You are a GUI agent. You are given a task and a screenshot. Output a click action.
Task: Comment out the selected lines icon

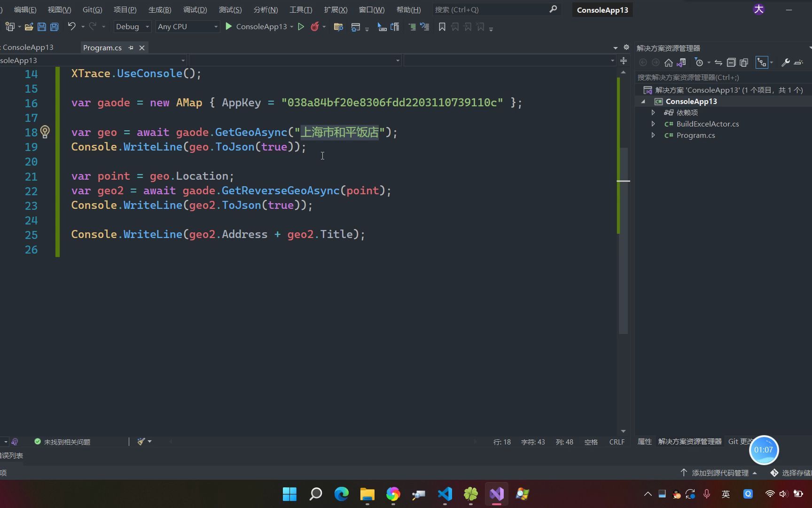[x=412, y=27]
